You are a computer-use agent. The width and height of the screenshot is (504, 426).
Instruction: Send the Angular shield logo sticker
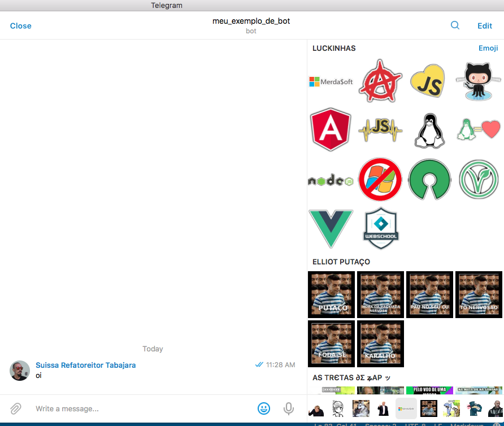(331, 129)
